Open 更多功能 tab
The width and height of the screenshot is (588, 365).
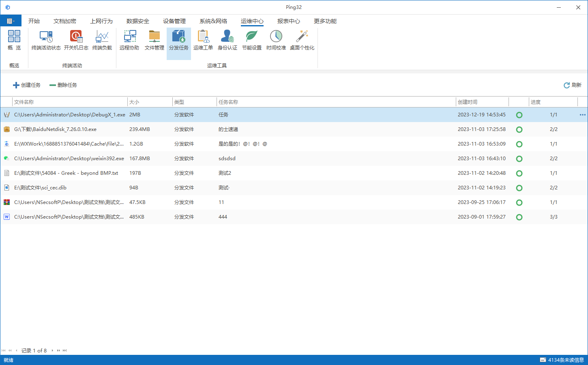tap(325, 21)
